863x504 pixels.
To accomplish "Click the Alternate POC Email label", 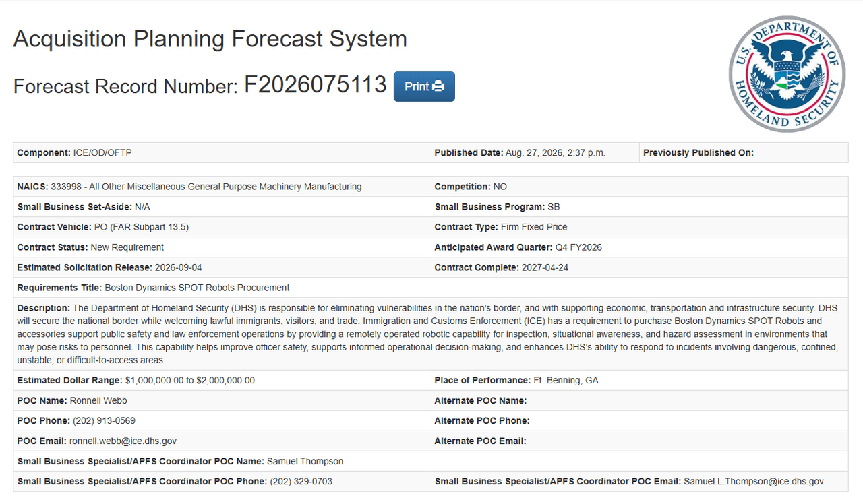I will click(x=481, y=441).
